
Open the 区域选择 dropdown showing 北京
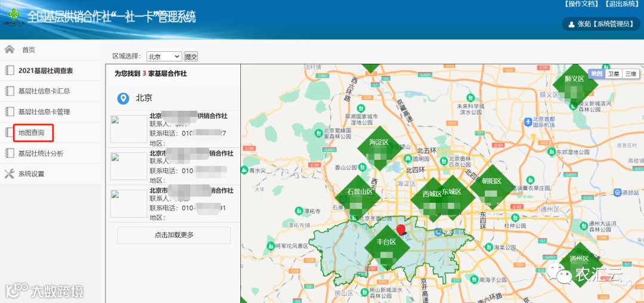[165, 57]
